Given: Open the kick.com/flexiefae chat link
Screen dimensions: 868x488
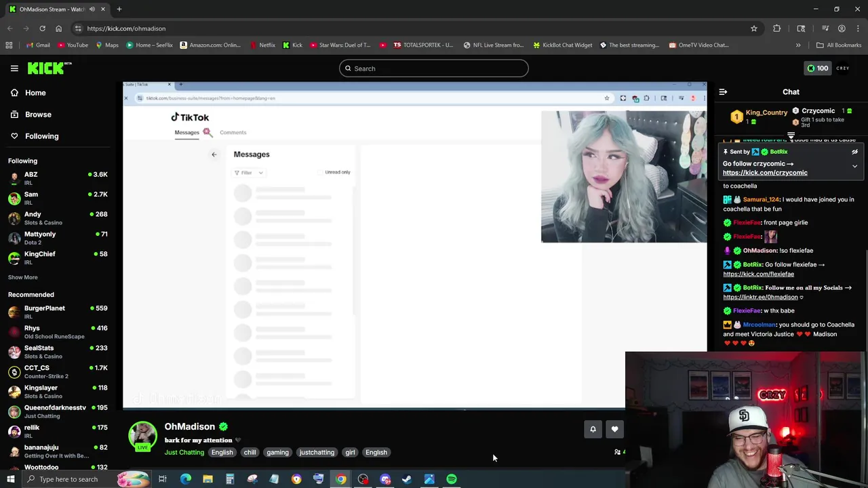Looking at the screenshot, I should pyautogui.click(x=758, y=274).
